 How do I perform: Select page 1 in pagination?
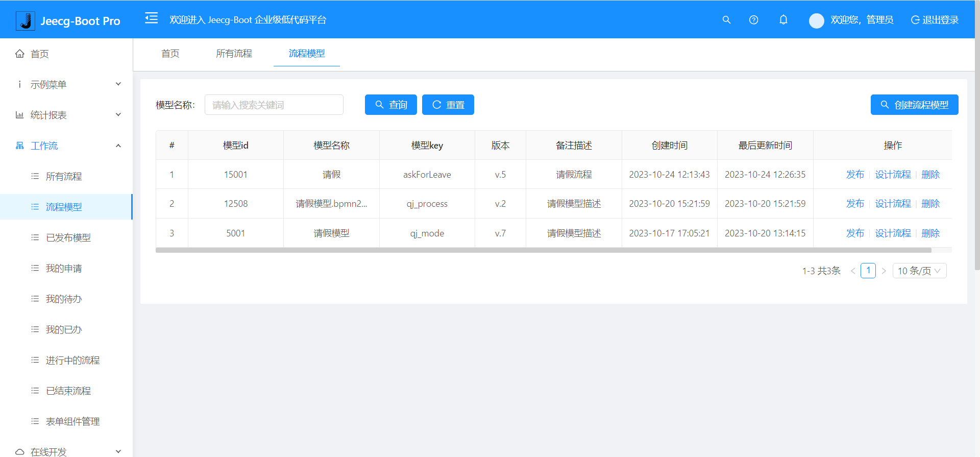click(x=868, y=271)
